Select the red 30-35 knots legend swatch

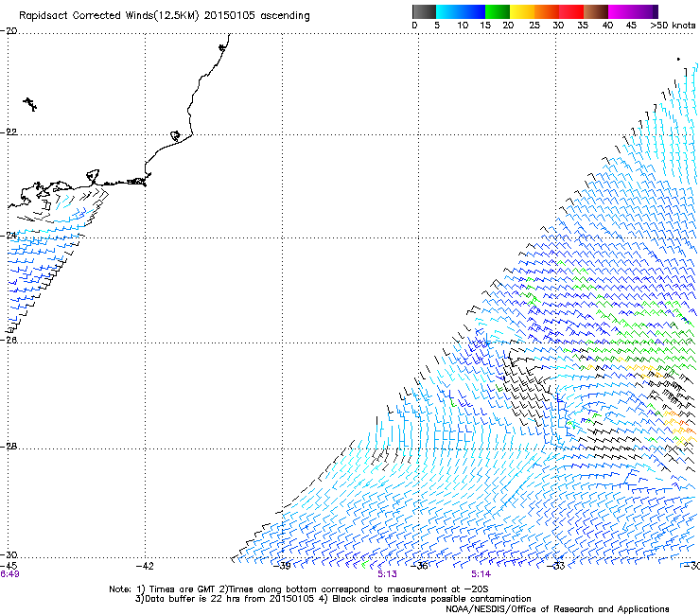[571, 11]
